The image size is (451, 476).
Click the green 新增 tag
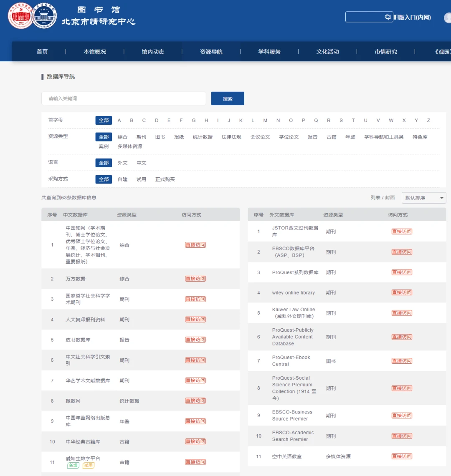73,466
